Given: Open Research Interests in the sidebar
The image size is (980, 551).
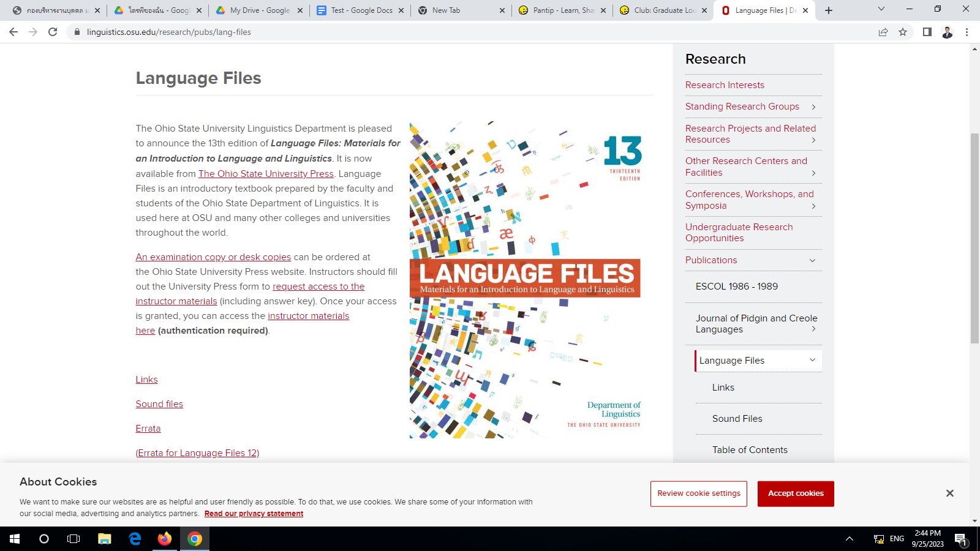Looking at the screenshot, I should tap(725, 85).
